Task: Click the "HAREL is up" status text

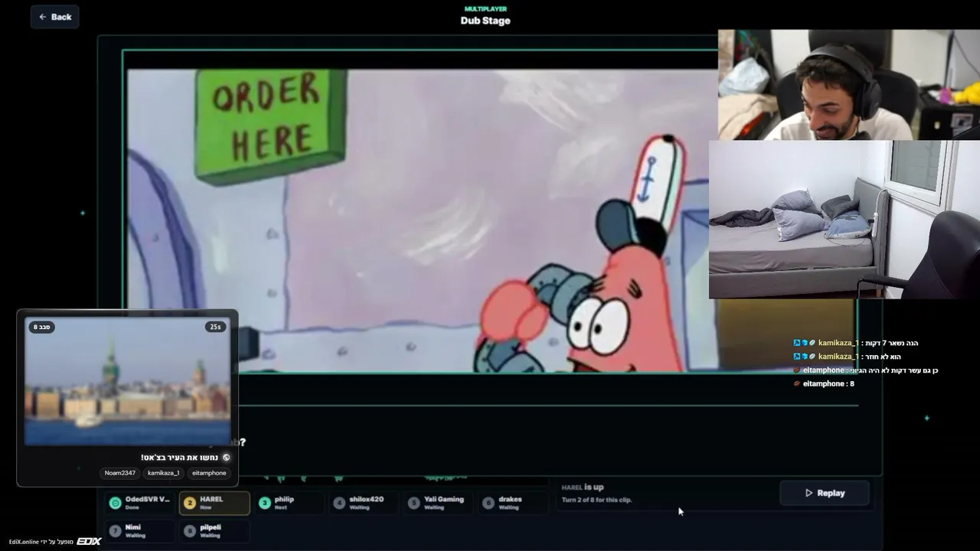Action: (x=583, y=487)
